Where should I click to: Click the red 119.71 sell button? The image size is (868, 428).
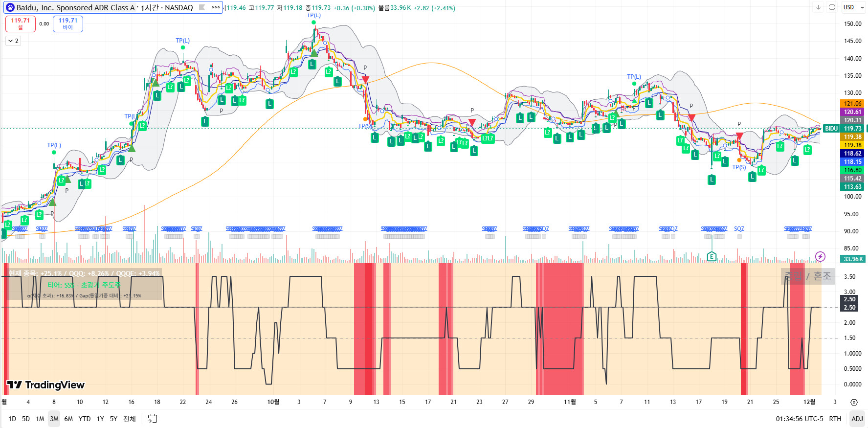[21, 23]
